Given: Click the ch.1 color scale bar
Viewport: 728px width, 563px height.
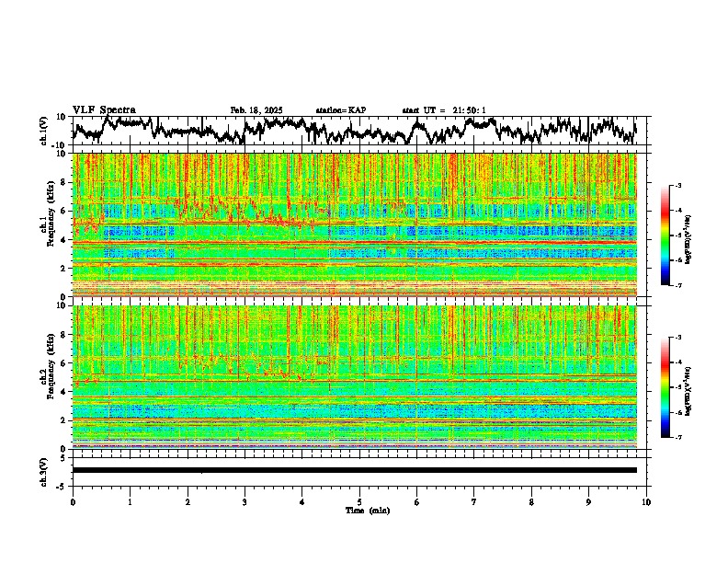Looking at the screenshot, I should (x=665, y=236).
